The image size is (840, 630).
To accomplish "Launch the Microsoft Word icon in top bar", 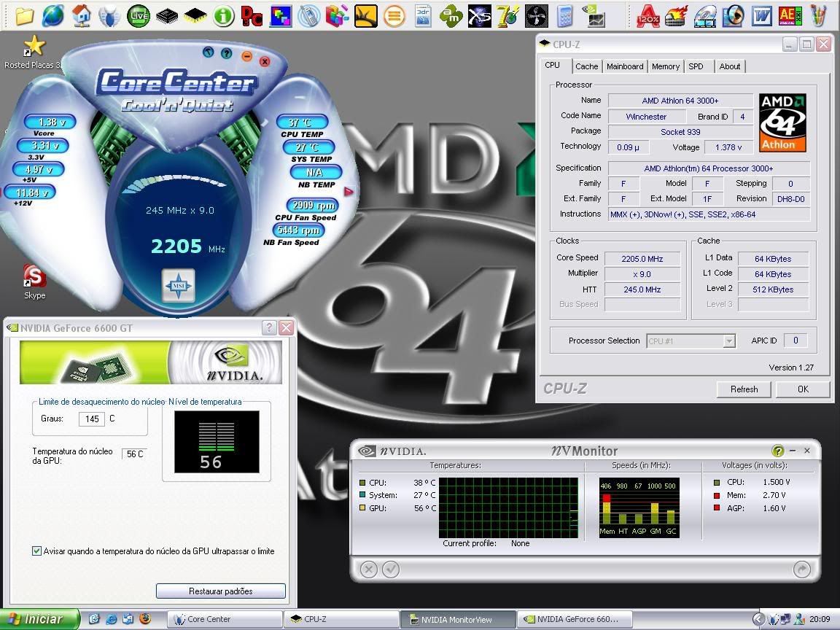I will [x=761, y=16].
